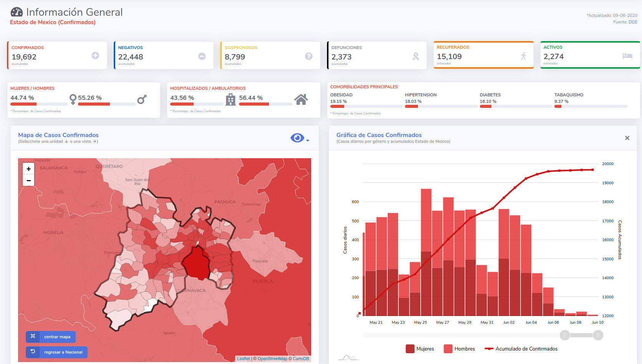
Task: Close the Gráfica de Casos Confirmados panel
Action: tap(627, 138)
